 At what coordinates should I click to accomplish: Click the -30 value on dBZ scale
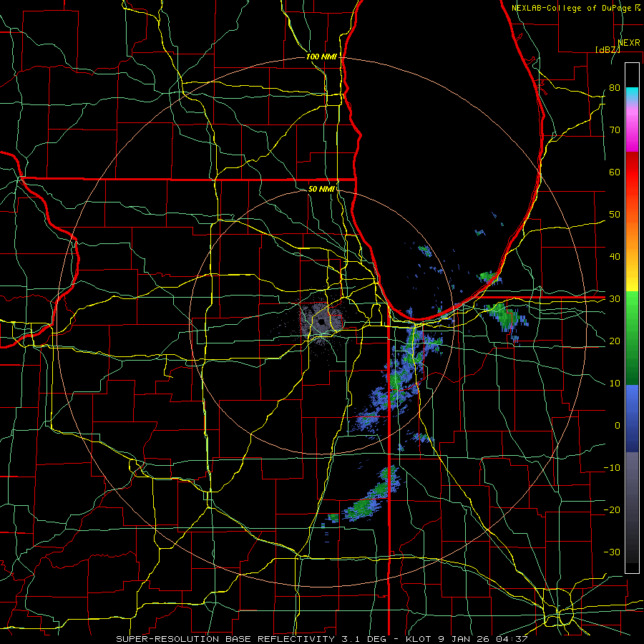612,552
